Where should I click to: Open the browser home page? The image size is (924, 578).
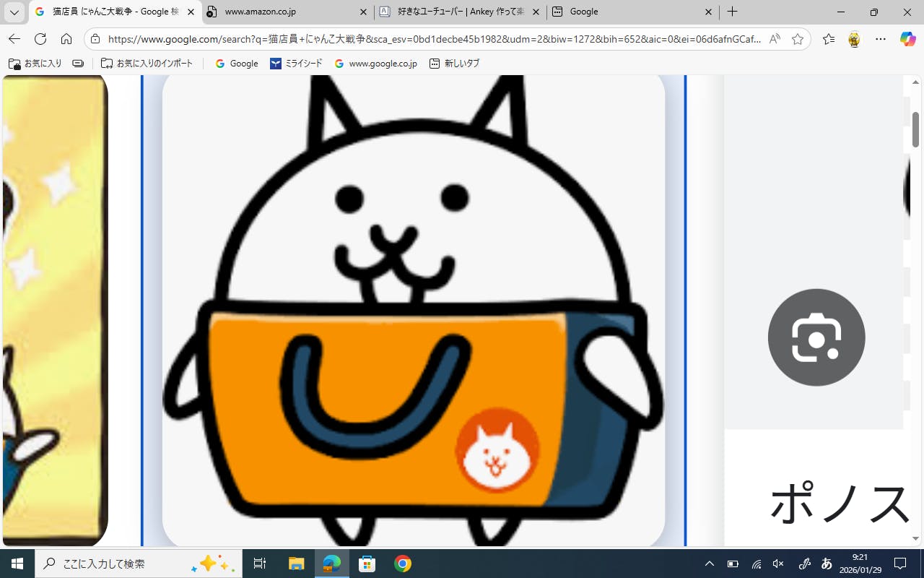pos(66,39)
